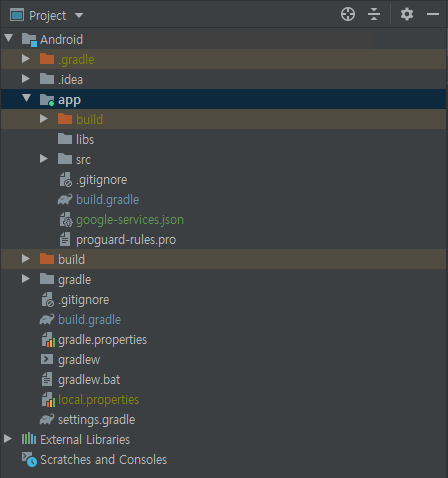Screen dimensions: 448x478
Task: Click the src folder icon
Action: 65,159
